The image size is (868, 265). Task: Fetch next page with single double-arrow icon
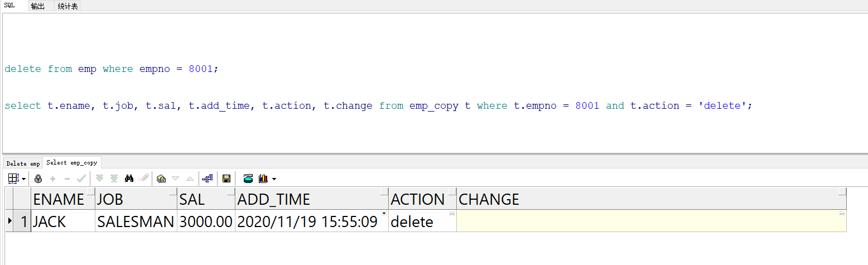100,179
